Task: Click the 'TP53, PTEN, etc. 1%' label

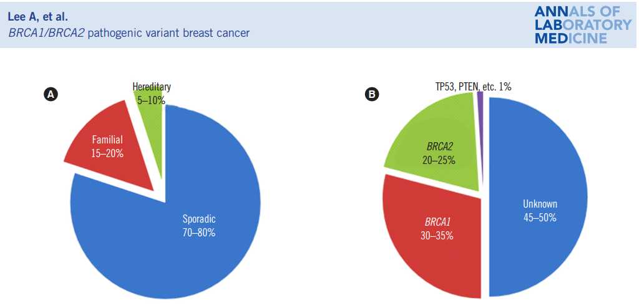Action: tap(473, 87)
